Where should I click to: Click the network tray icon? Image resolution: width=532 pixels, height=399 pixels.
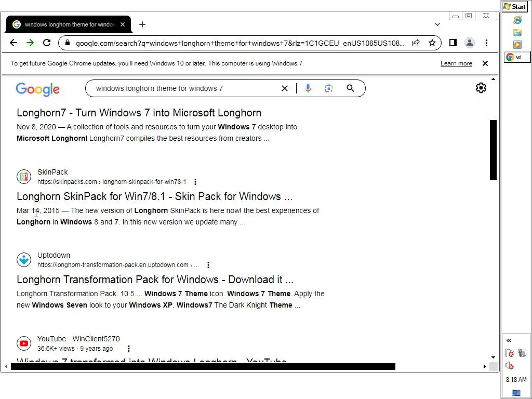pyautogui.click(x=522, y=353)
